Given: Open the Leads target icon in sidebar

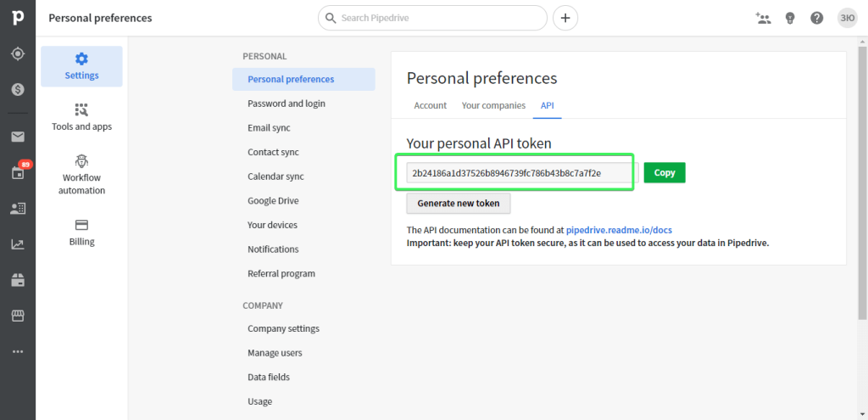Looking at the screenshot, I should (18, 53).
